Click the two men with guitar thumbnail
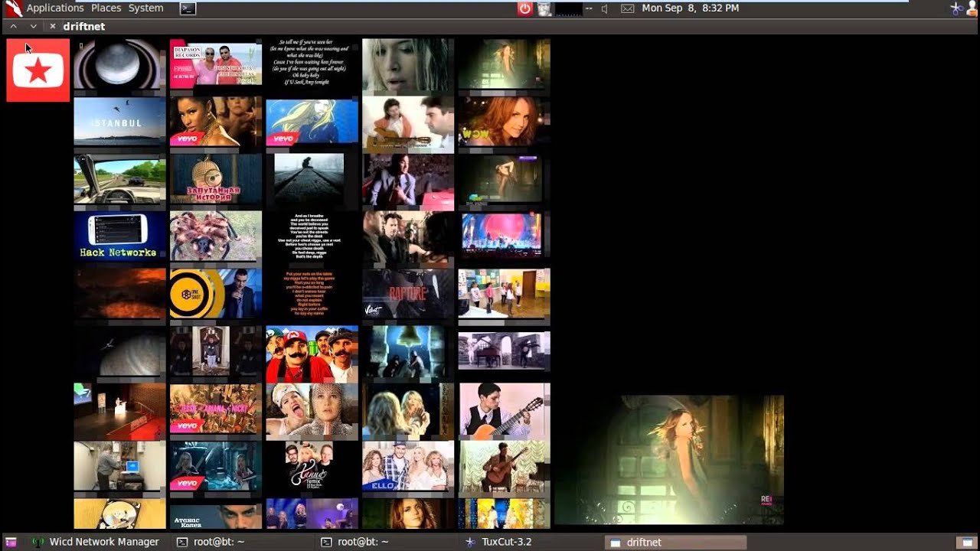This screenshot has width=980, height=551. click(x=408, y=125)
